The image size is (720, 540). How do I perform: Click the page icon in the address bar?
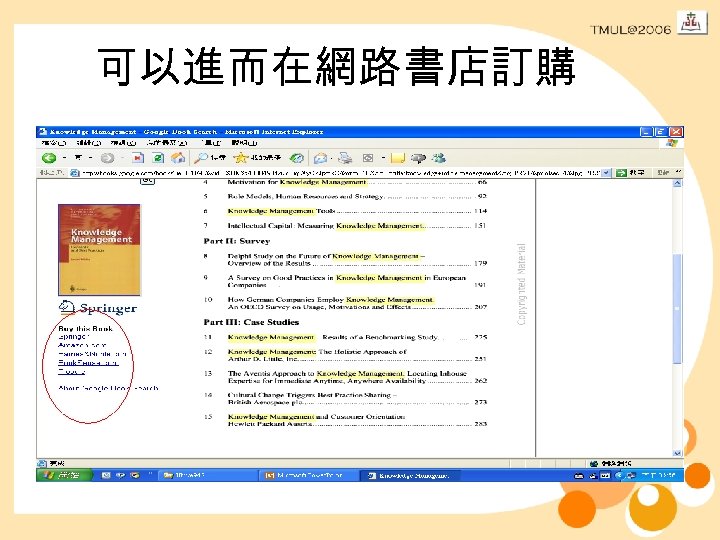click(x=75, y=173)
